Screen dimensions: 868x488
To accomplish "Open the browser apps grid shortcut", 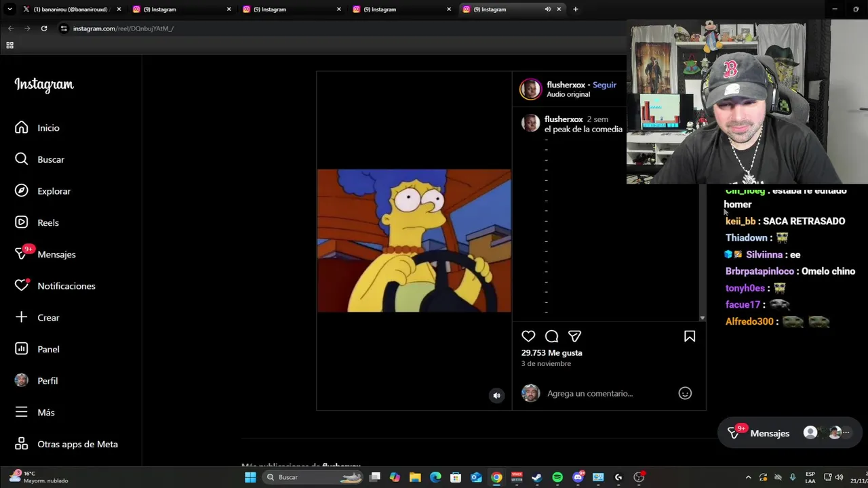I will 9,45.
